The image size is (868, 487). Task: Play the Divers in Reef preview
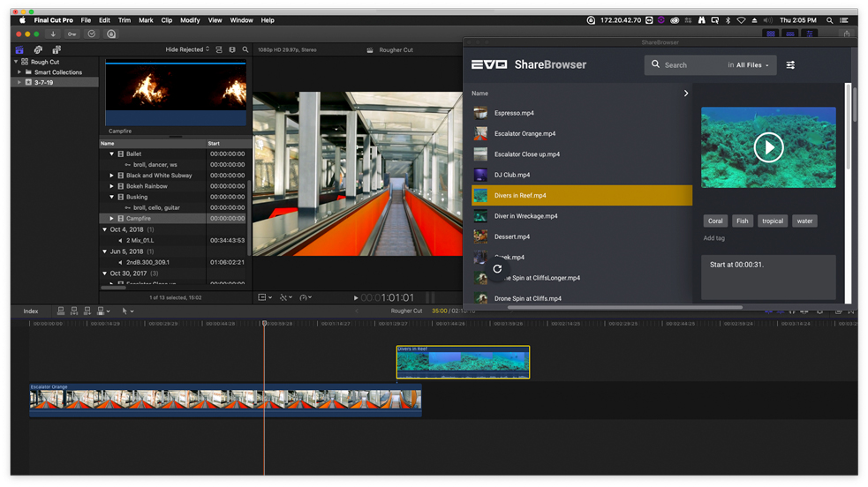point(768,147)
